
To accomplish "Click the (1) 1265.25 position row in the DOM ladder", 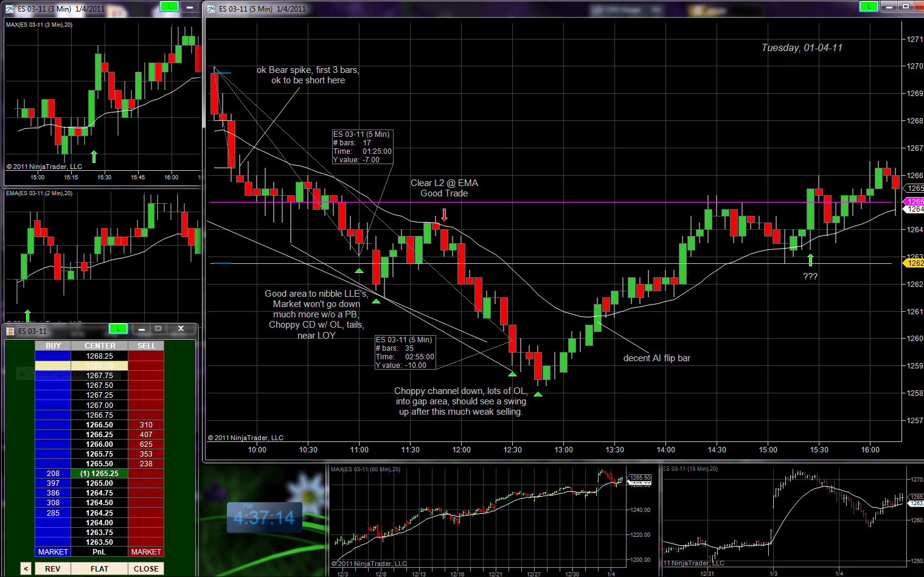I will coord(99,473).
